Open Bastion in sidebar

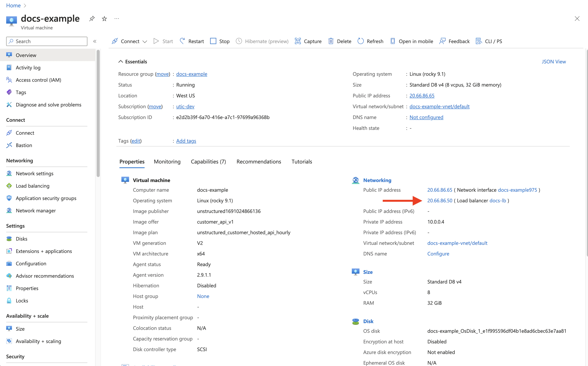click(24, 145)
